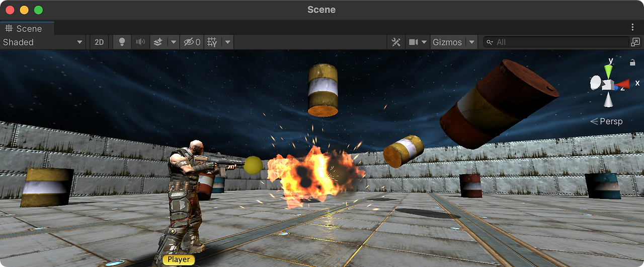Select the teal barrel at right wall
This screenshot has height=267, width=644.
point(603,186)
